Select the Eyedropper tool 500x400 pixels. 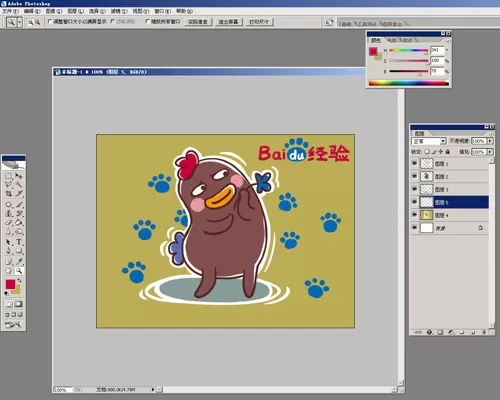pos(19,262)
